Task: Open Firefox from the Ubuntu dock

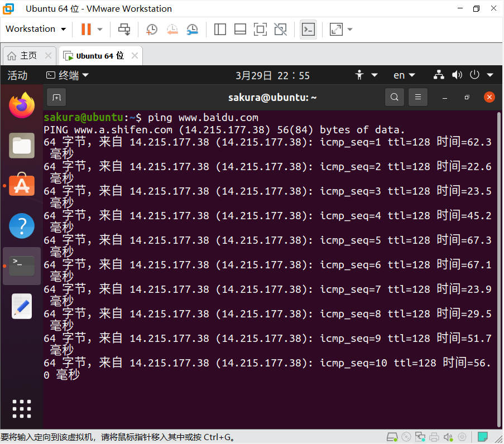Action: [22, 105]
